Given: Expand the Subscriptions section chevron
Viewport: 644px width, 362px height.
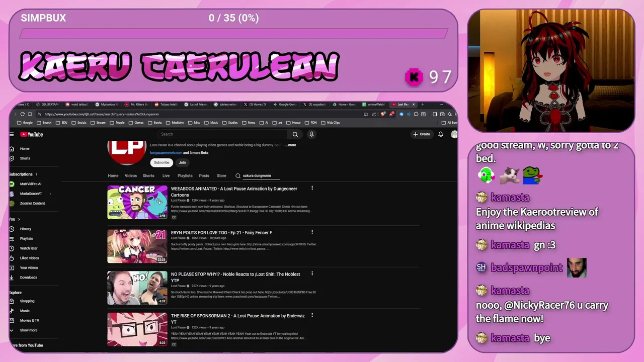Looking at the screenshot, I should coord(36,174).
